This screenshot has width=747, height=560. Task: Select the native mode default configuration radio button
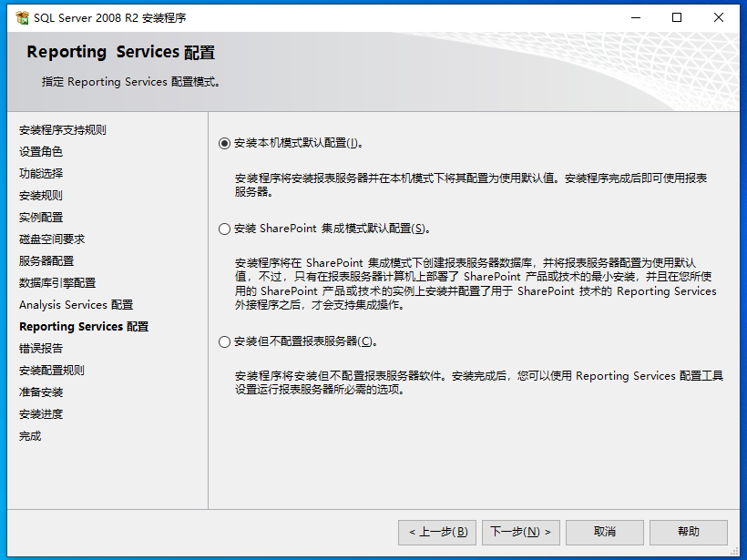224,143
